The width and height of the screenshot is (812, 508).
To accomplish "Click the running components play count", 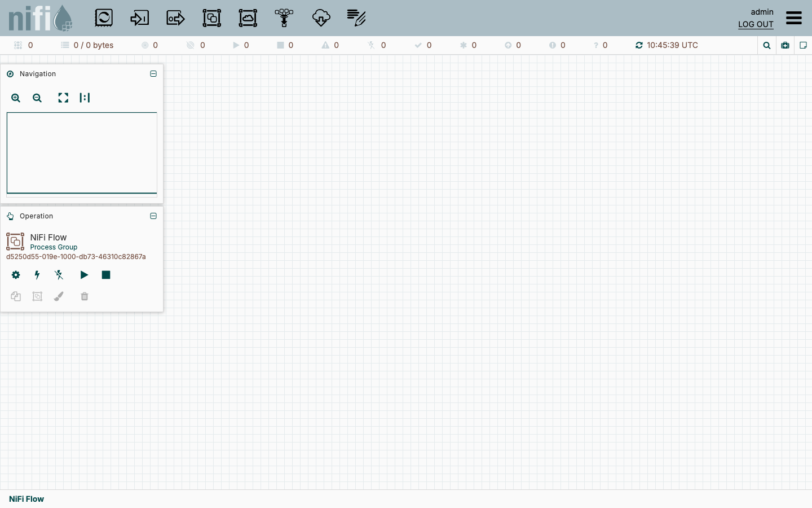I will 241,45.
